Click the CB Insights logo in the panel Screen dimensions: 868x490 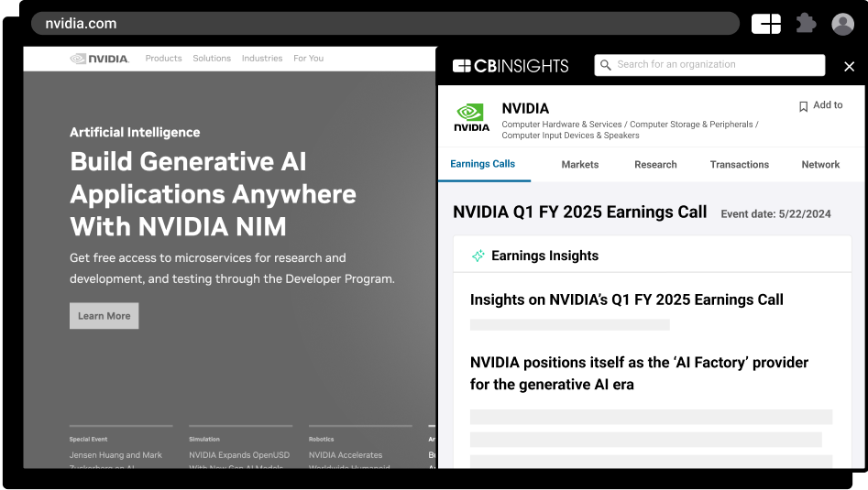point(511,66)
